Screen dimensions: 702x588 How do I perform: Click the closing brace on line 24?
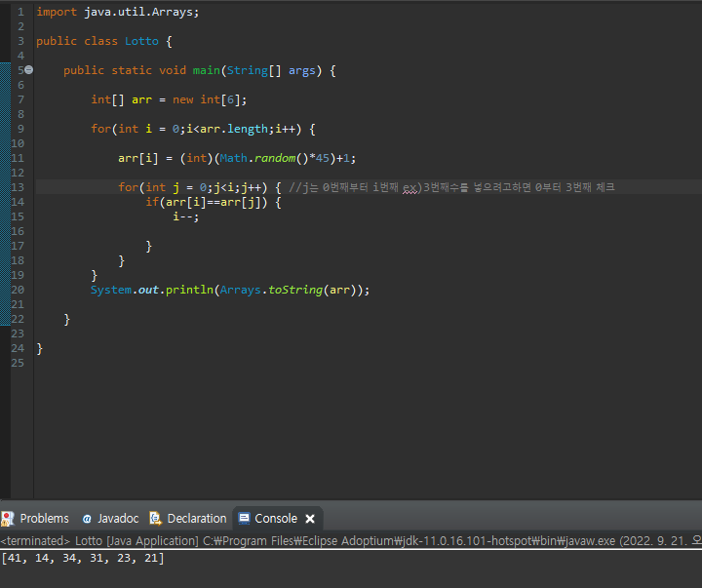point(39,348)
